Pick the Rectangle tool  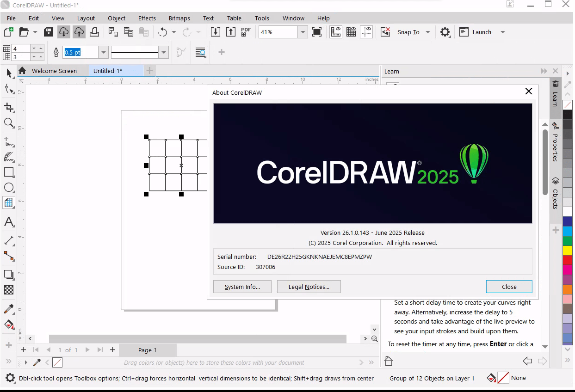9,172
